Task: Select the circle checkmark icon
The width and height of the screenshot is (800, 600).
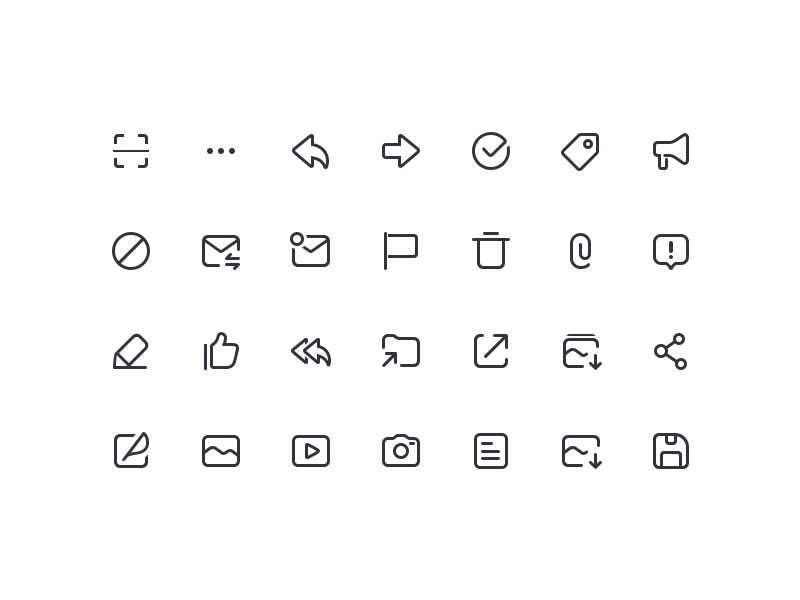Action: 491,151
